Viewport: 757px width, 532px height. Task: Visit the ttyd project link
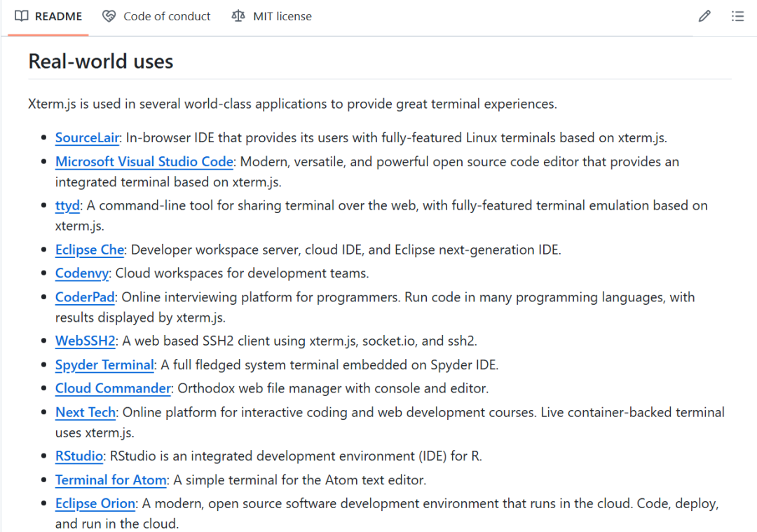67,206
